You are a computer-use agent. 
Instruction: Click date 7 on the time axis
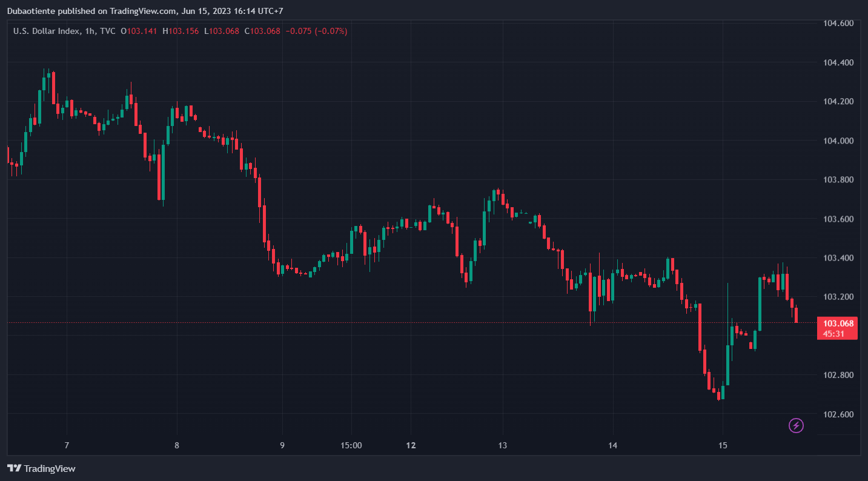(x=67, y=446)
